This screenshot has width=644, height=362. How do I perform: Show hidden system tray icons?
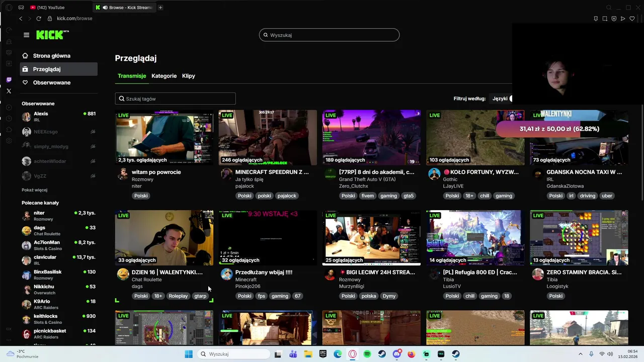[580, 354]
